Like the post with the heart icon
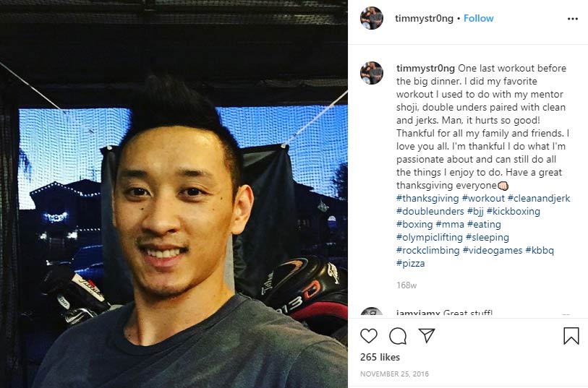The image size is (588, 388). [x=369, y=335]
